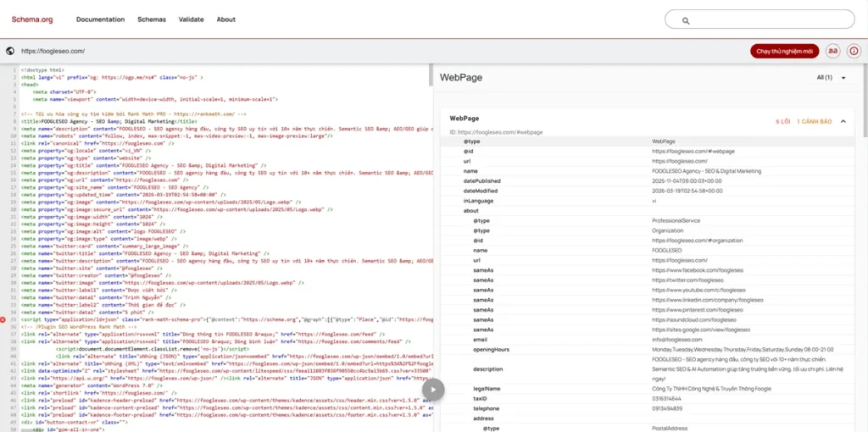Screen dimensions: 868x432
Task: Click the openingHours property label
Action: [x=491, y=350]
